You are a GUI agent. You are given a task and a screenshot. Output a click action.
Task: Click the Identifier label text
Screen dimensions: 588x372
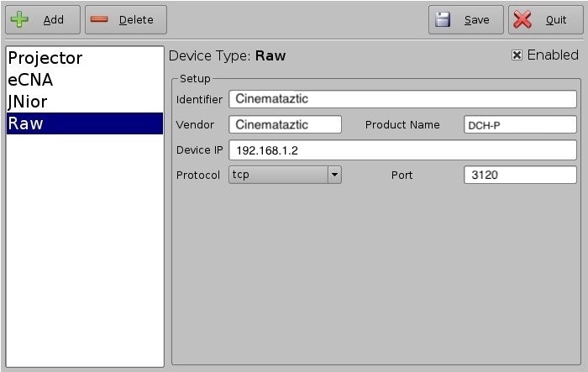(199, 99)
